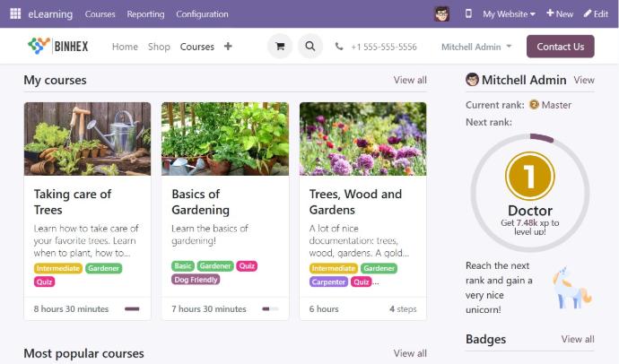Click View all for My courses

click(x=410, y=80)
